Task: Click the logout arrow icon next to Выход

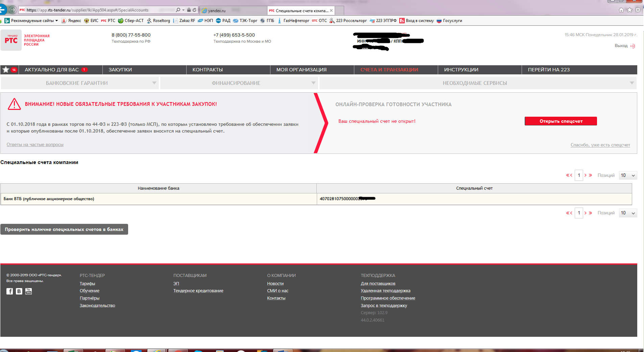Action: tap(633, 46)
